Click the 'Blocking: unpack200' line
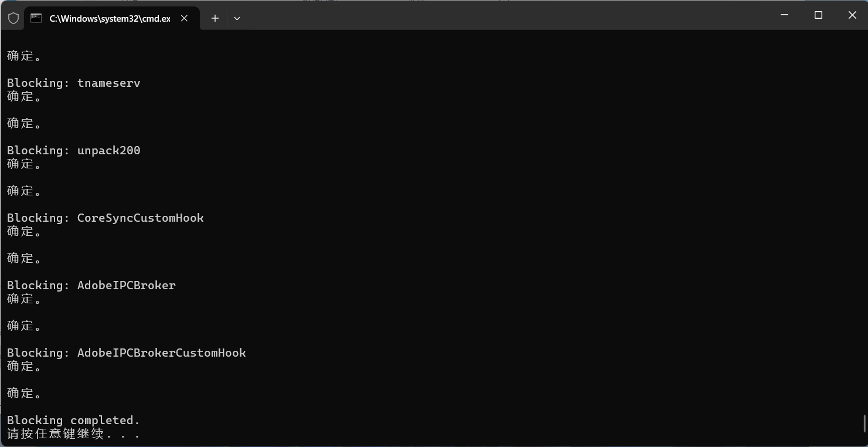 tap(74, 150)
